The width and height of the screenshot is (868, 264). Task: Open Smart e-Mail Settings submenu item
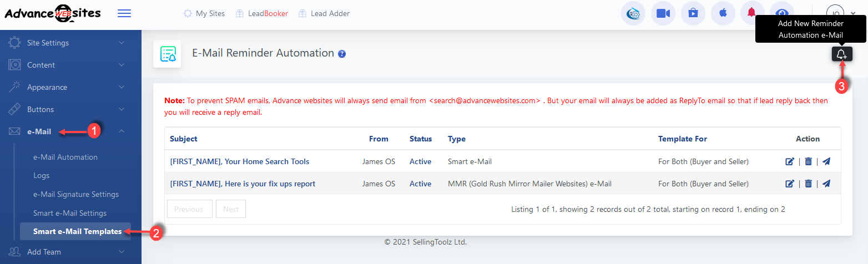(70, 213)
